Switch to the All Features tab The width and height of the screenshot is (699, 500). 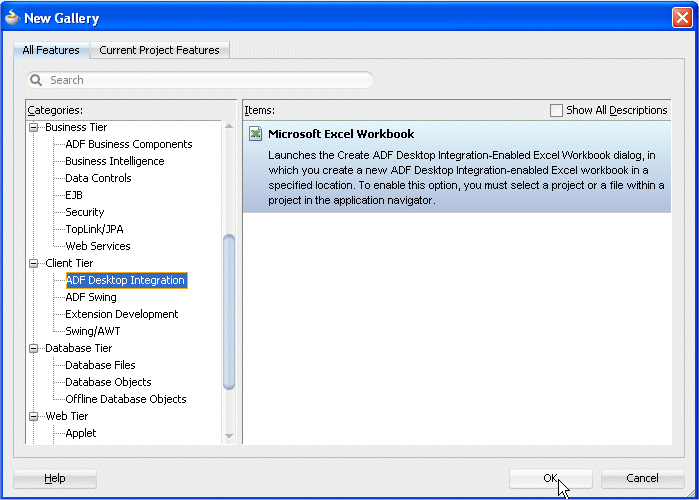(51, 50)
